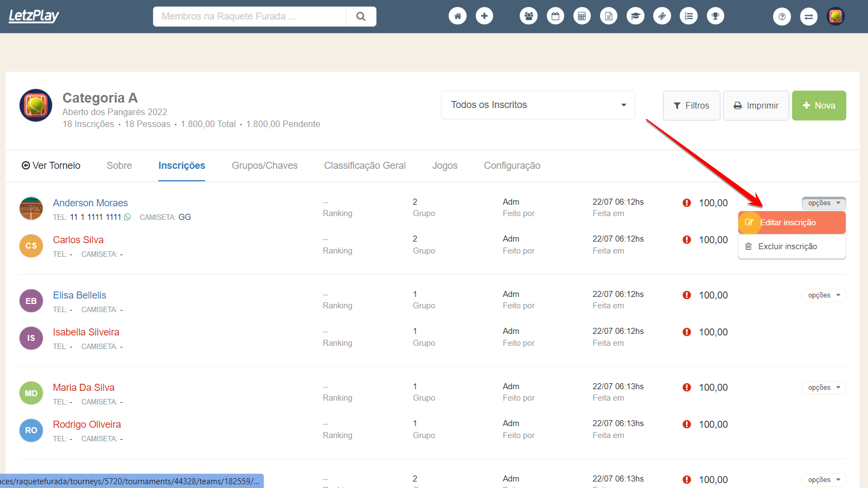Open opções dropdown for Maria Da Silva row

(x=824, y=388)
